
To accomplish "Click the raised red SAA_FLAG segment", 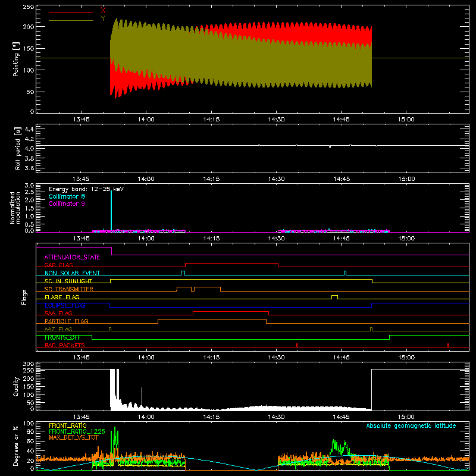I will [x=231, y=312].
